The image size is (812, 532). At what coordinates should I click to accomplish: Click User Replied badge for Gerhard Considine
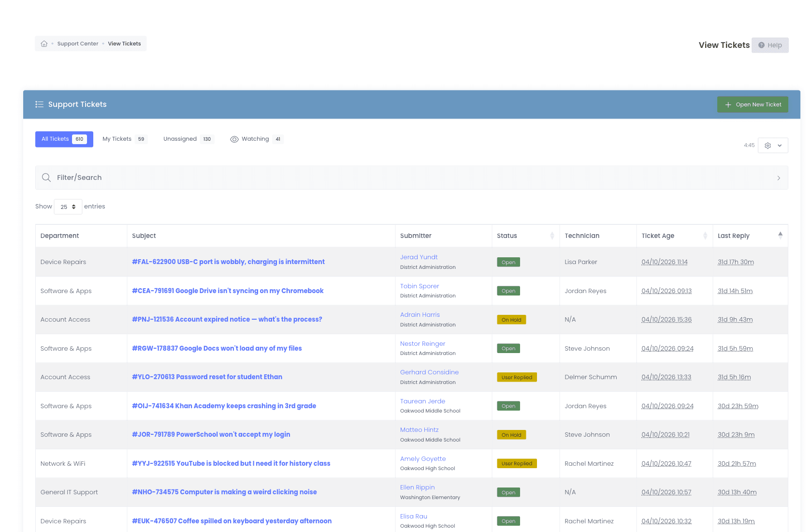(x=517, y=377)
